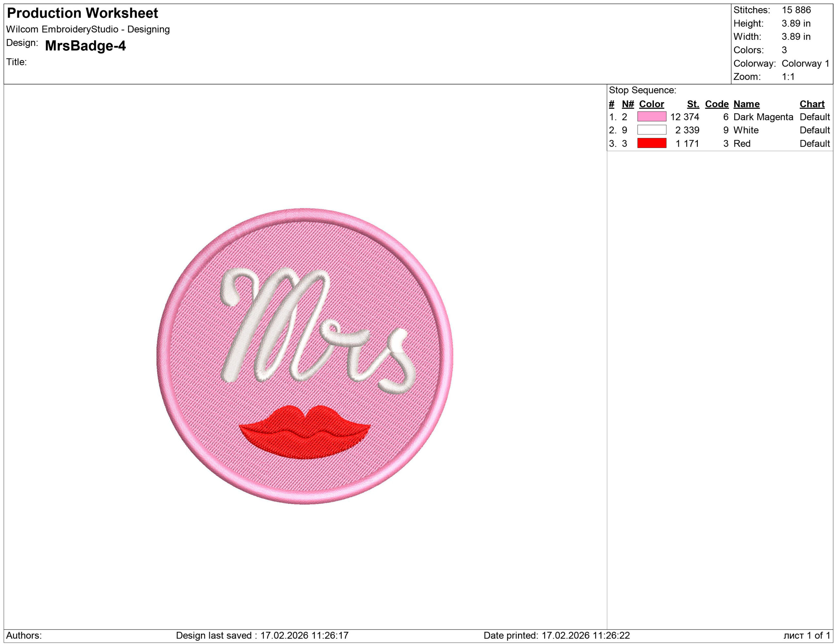
Task: Click the Zoom 1:1 value
Action: point(788,76)
